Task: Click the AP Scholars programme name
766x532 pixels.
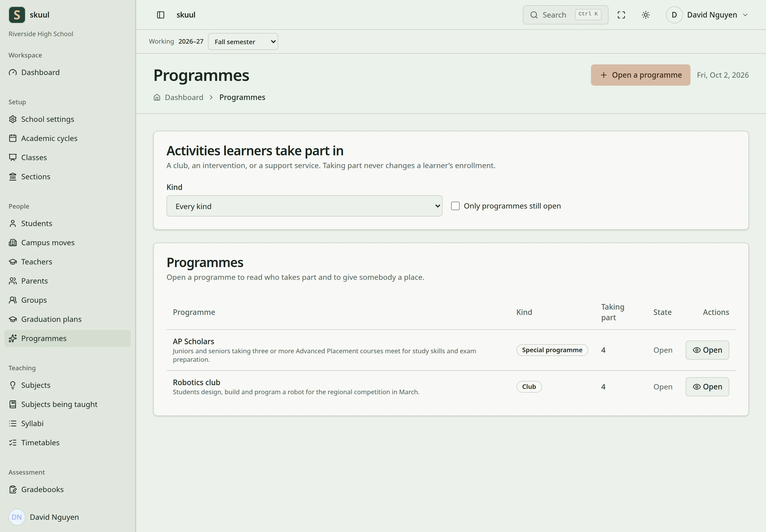Action: point(193,341)
